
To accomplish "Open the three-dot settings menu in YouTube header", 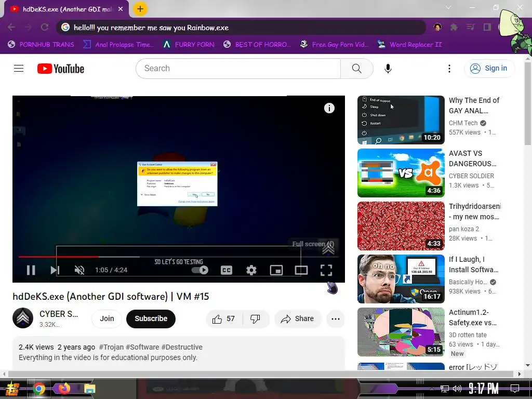I will (449, 69).
